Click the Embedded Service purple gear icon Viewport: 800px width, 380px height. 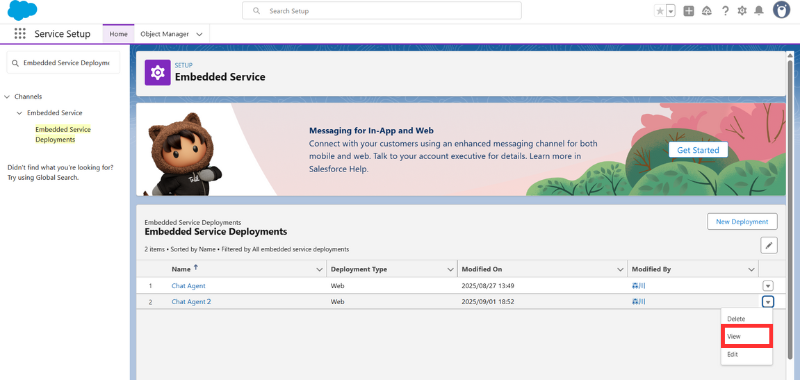coord(158,73)
